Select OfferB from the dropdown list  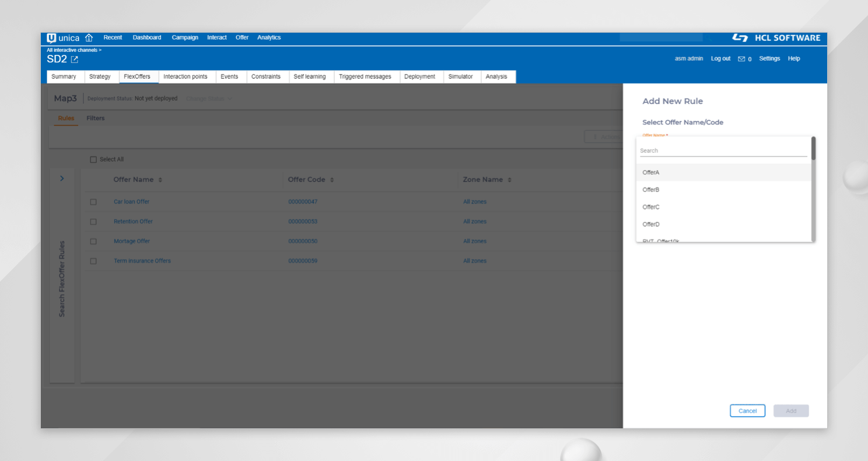[651, 190]
